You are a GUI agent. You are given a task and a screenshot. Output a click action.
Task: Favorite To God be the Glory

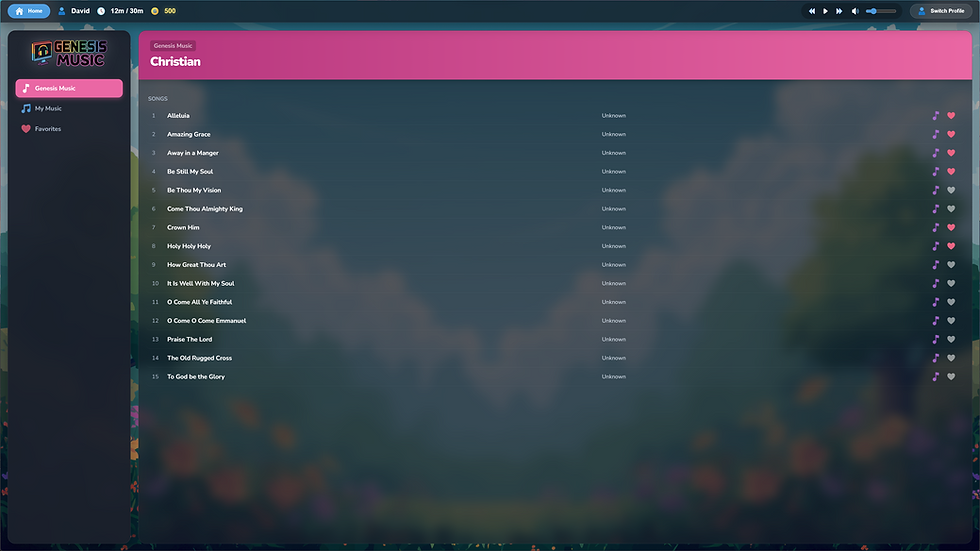(x=951, y=377)
